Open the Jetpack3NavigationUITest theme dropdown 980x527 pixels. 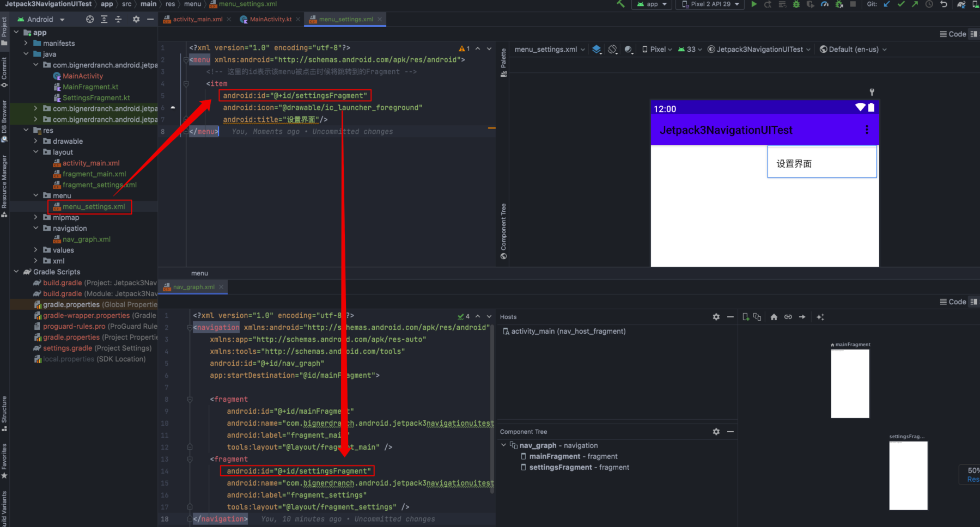(759, 50)
